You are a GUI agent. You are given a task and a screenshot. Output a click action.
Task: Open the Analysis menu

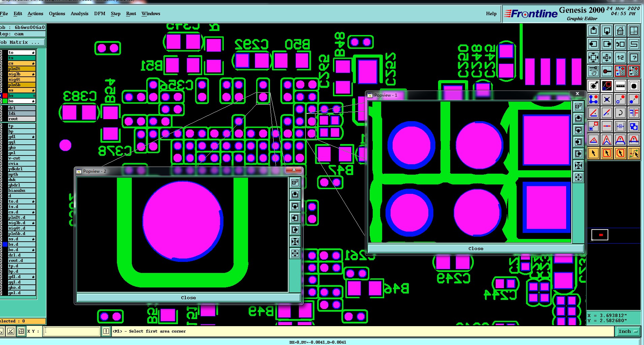(x=80, y=13)
